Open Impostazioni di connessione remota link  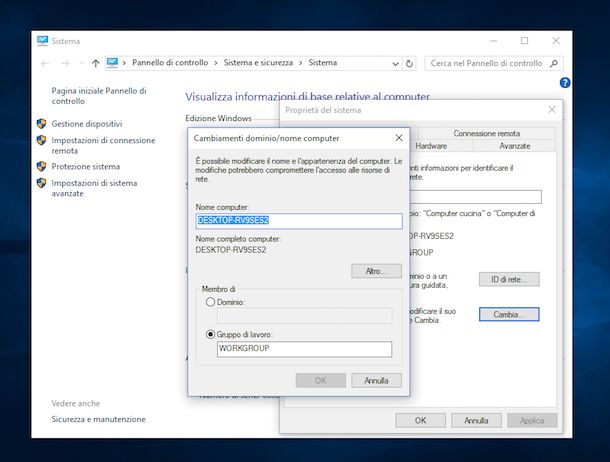click(x=103, y=145)
